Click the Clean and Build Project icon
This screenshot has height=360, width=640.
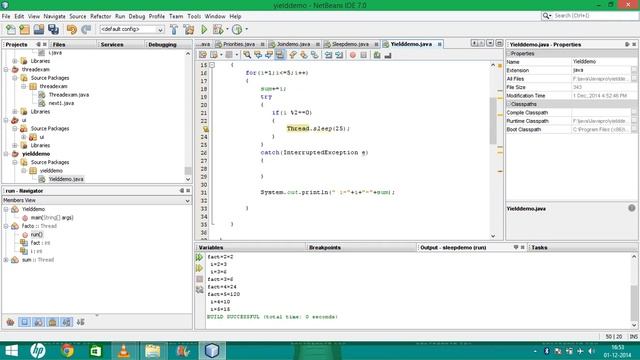(189, 29)
